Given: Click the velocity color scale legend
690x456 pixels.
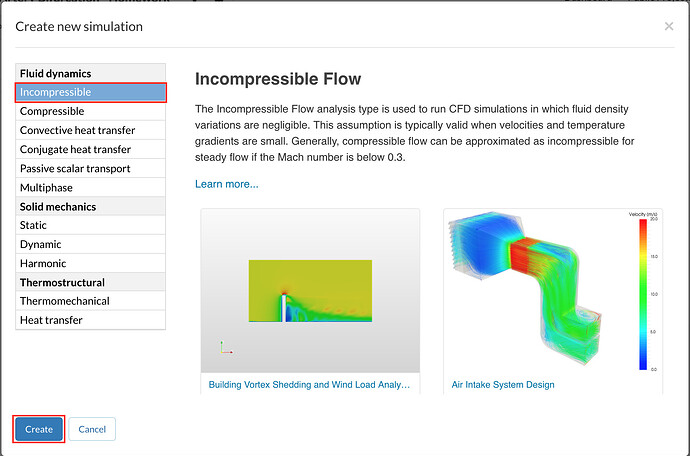Looking at the screenshot, I should pyautogui.click(x=642, y=294).
